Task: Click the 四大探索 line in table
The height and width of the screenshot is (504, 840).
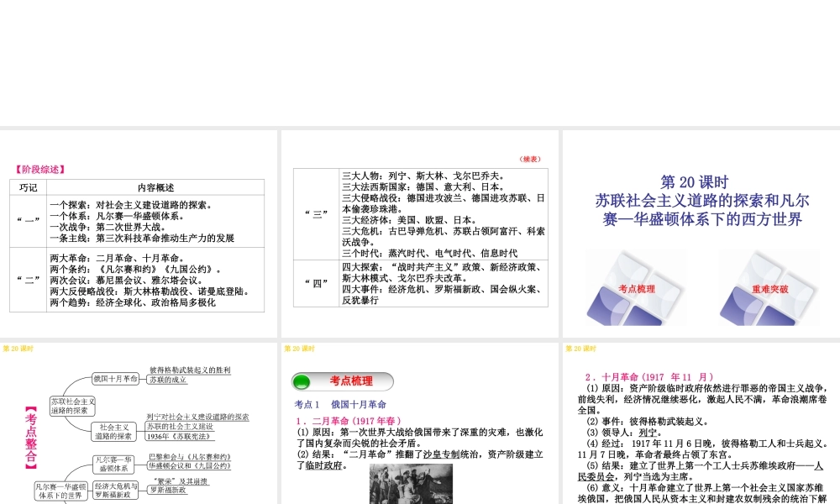Action: coord(443,273)
